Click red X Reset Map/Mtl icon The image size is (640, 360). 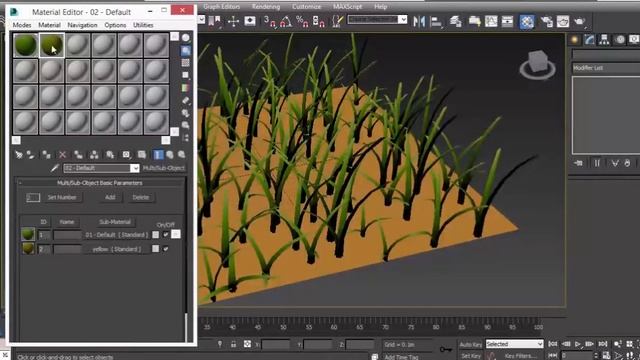point(62,155)
